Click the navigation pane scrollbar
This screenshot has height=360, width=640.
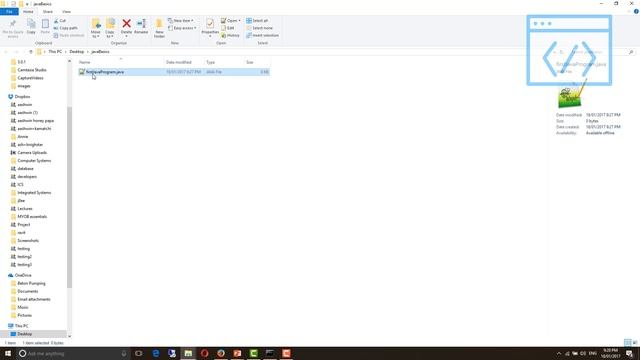(x=69, y=197)
